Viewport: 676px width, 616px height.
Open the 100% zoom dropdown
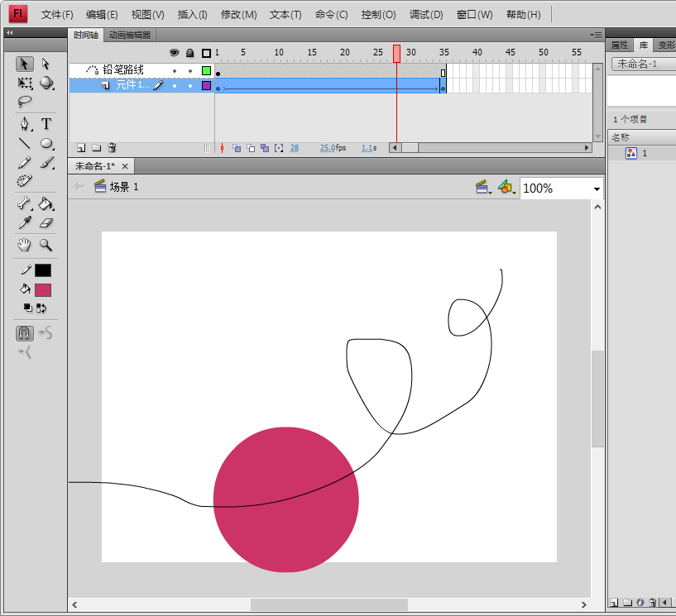pyautogui.click(x=597, y=189)
